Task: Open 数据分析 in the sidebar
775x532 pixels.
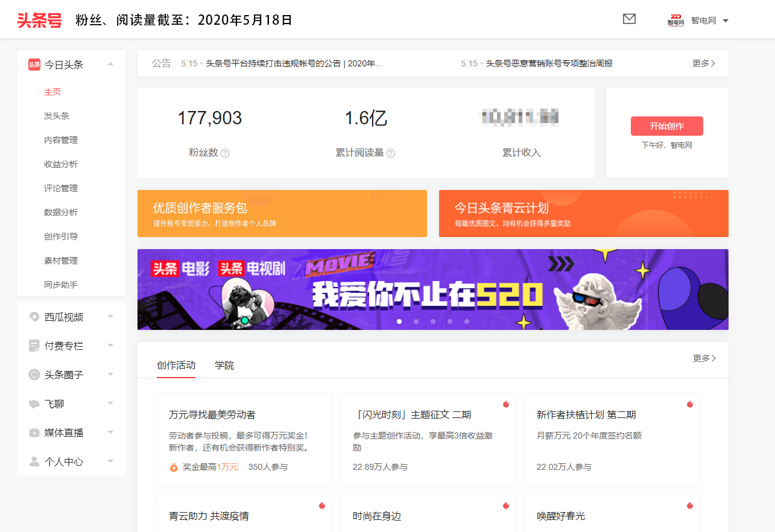Action: (61, 212)
